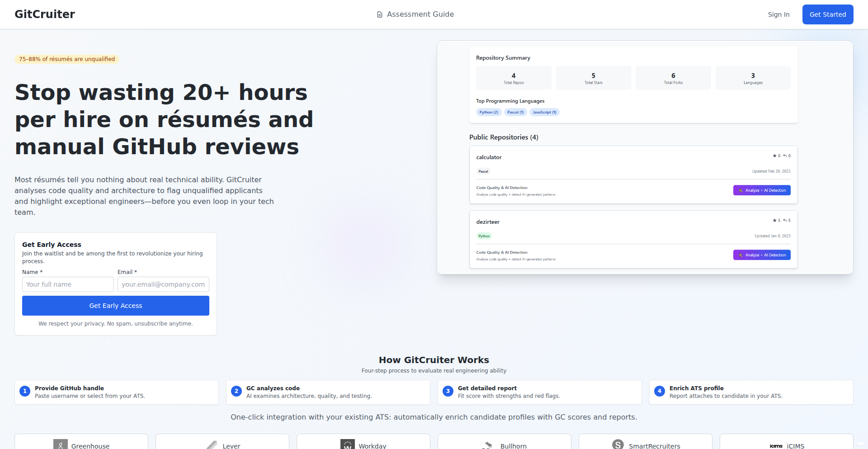This screenshot has width=868, height=449.
Task: Click the Workday logo icon
Action: click(x=347, y=444)
